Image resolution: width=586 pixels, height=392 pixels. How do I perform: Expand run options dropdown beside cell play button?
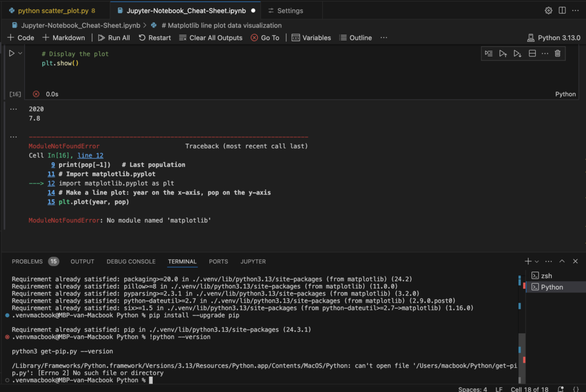tap(21, 53)
